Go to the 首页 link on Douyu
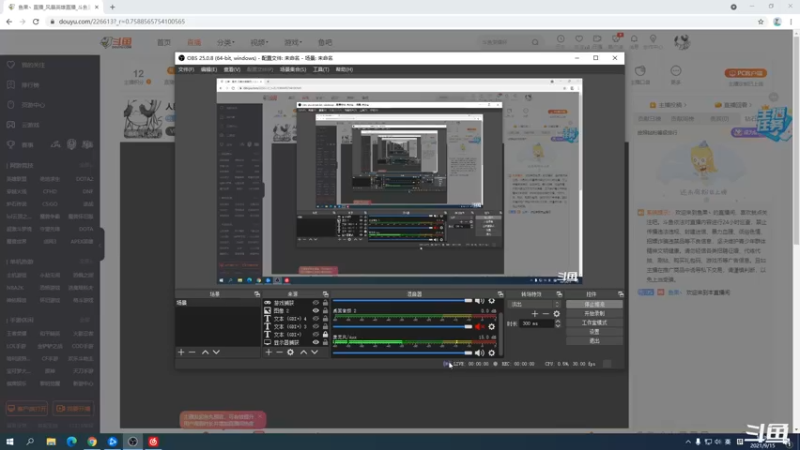800x450 pixels. [164, 42]
